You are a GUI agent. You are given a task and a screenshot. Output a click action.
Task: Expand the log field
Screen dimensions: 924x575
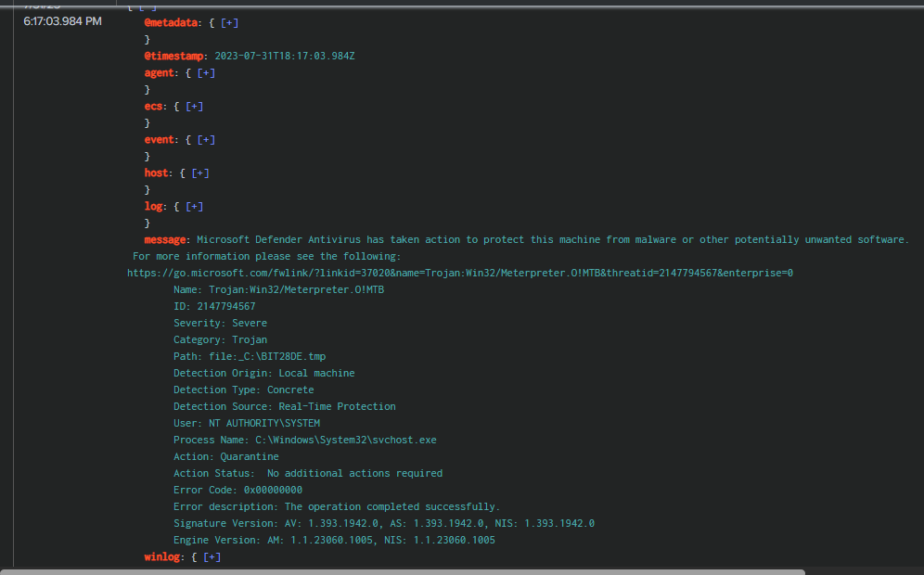[x=194, y=207]
